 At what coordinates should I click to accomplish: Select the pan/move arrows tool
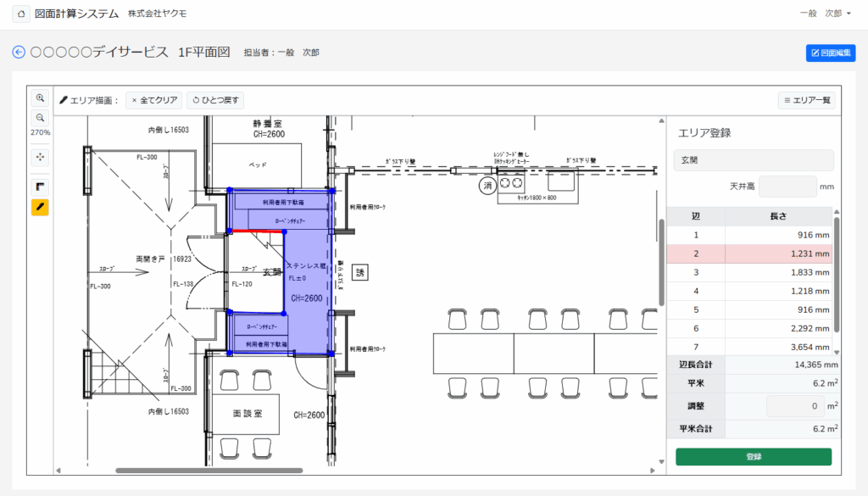click(x=40, y=157)
